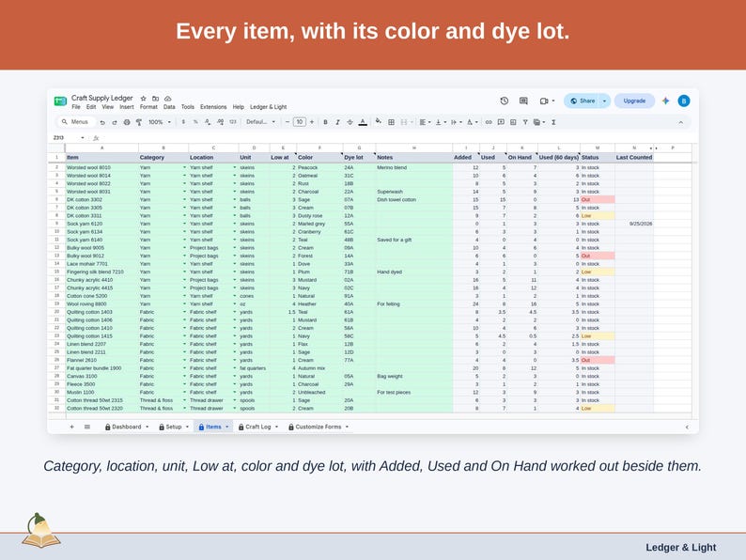Insert link with chain icon
The image size is (746, 560).
point(489,122)
